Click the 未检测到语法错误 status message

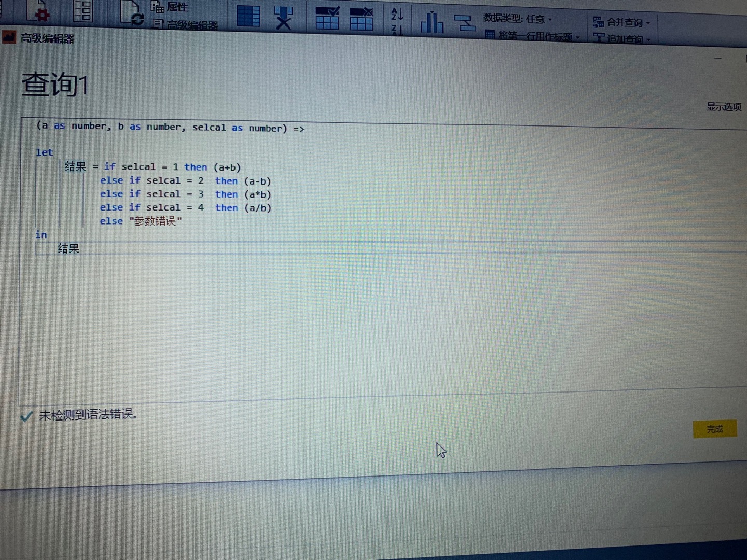click(88, 414)
